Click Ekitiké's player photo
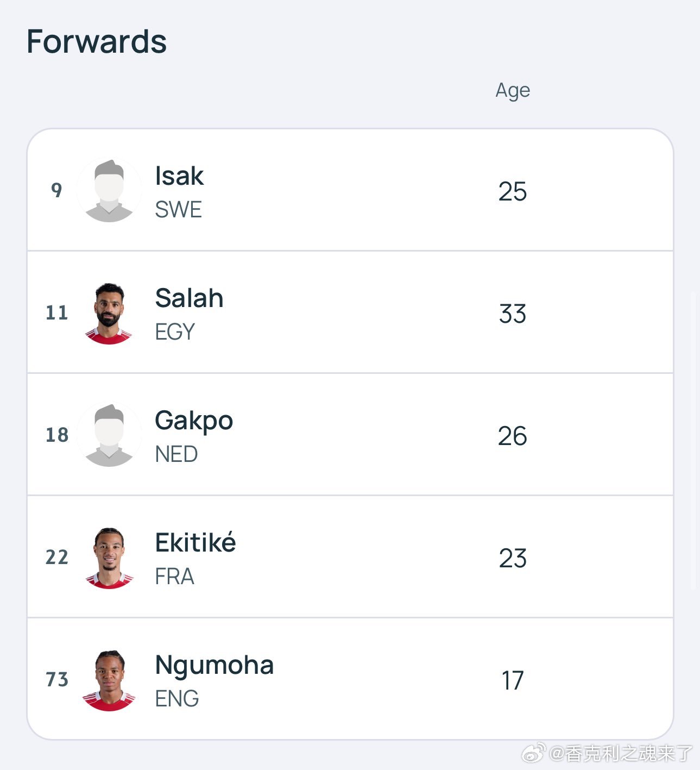 click(109, 557)
